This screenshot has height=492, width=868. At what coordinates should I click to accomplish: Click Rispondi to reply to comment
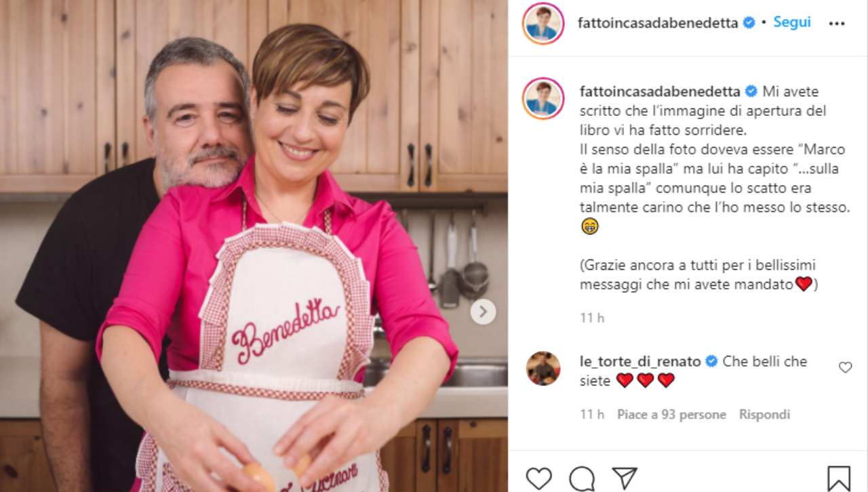764,415
